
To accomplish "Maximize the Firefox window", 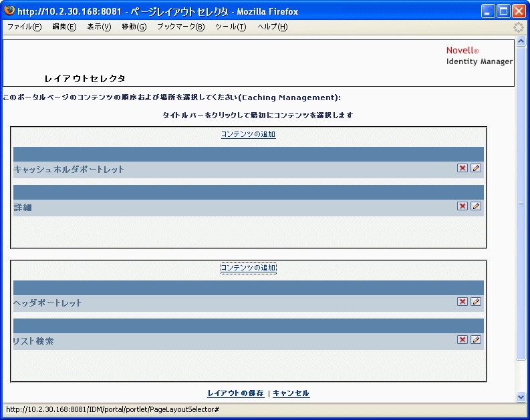I will pyautogui.click(x=503, y=11).
